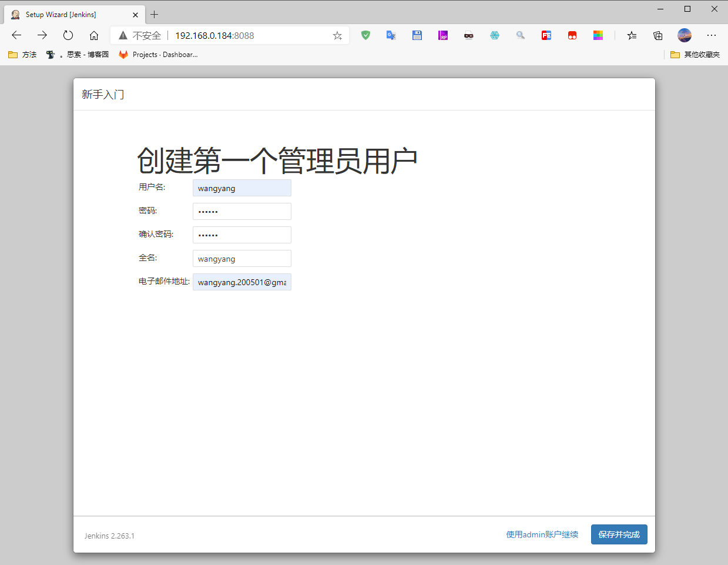The width and height of the screenshot is (728, 565).
Task: Select the Setup Wizard [Jenkins] tab
Action: coord(75,15)
